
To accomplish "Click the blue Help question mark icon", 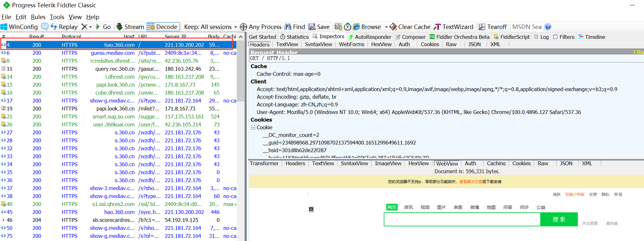I will point(548,27).
